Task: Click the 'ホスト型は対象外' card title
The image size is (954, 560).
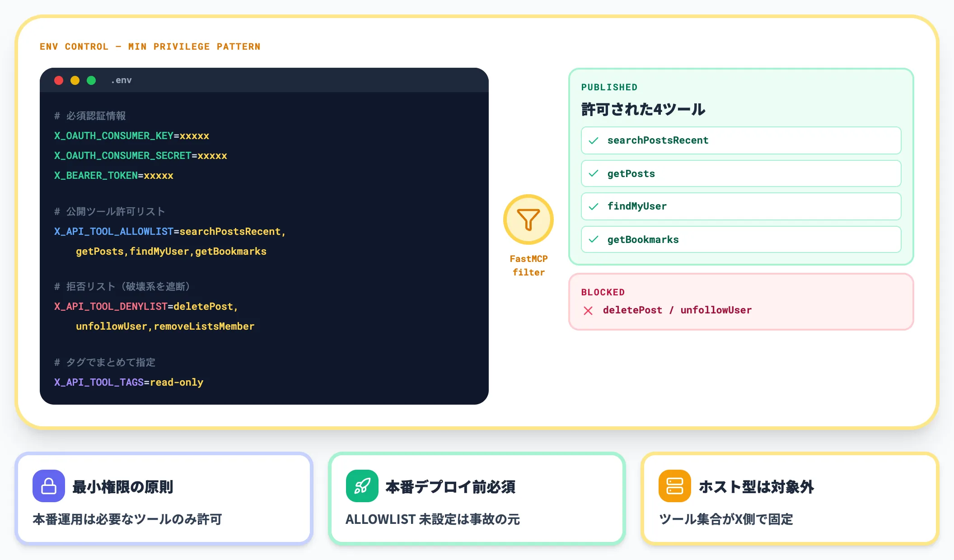Action: tap(757, 487)
